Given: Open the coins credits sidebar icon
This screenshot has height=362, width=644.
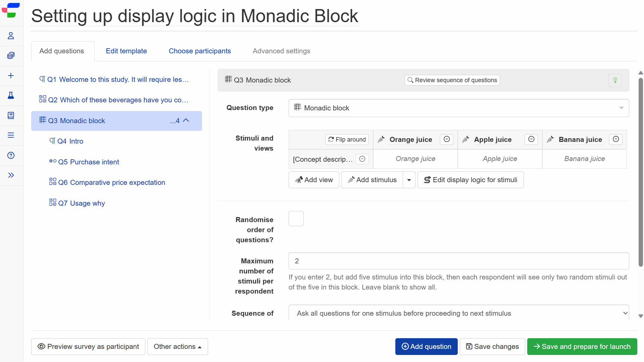Looking at the screenshot, I should (x=11, y=55).
